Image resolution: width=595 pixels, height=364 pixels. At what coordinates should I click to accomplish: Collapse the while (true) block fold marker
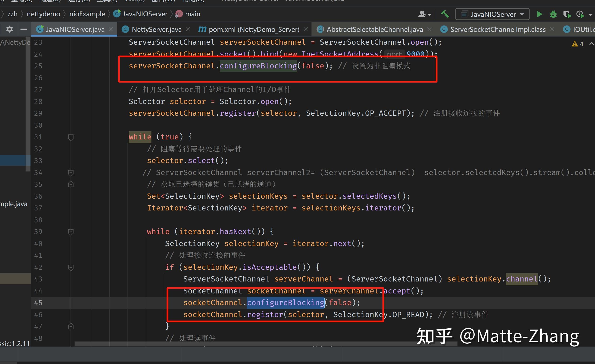(71, 137)
